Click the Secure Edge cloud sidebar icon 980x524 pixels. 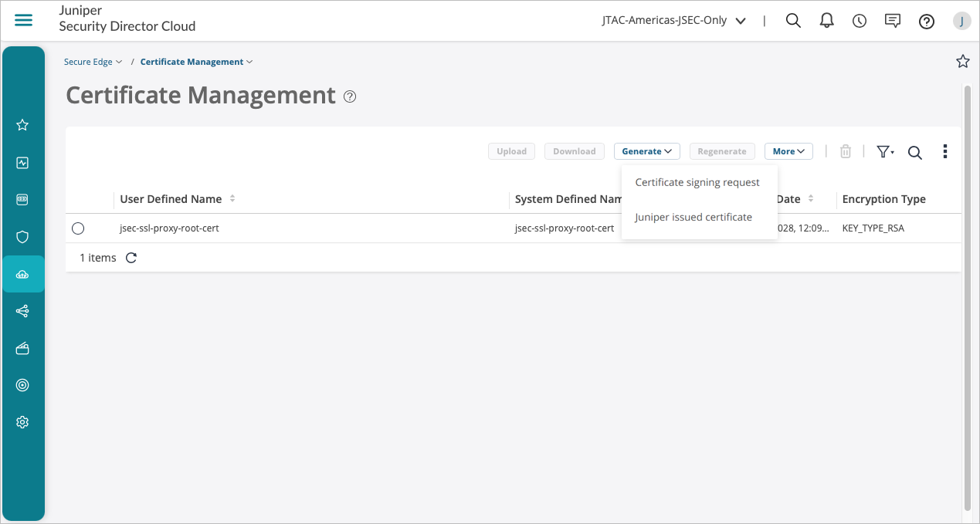pos(22,275)
